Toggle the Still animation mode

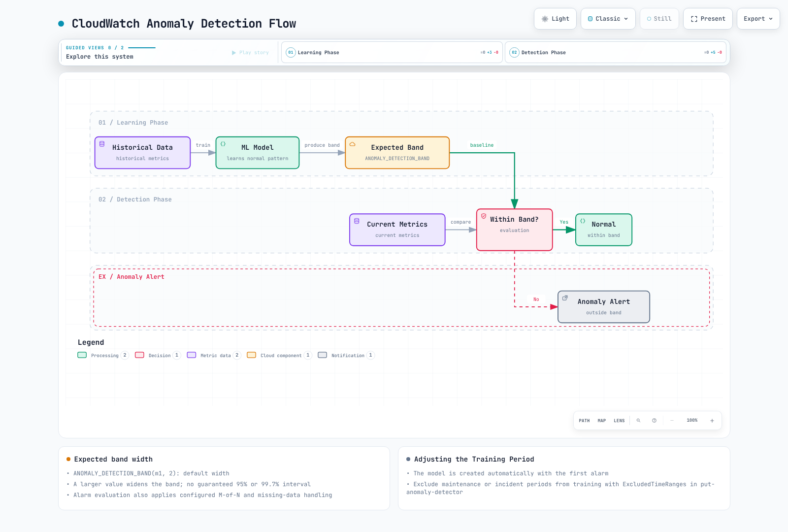point(659,19)
